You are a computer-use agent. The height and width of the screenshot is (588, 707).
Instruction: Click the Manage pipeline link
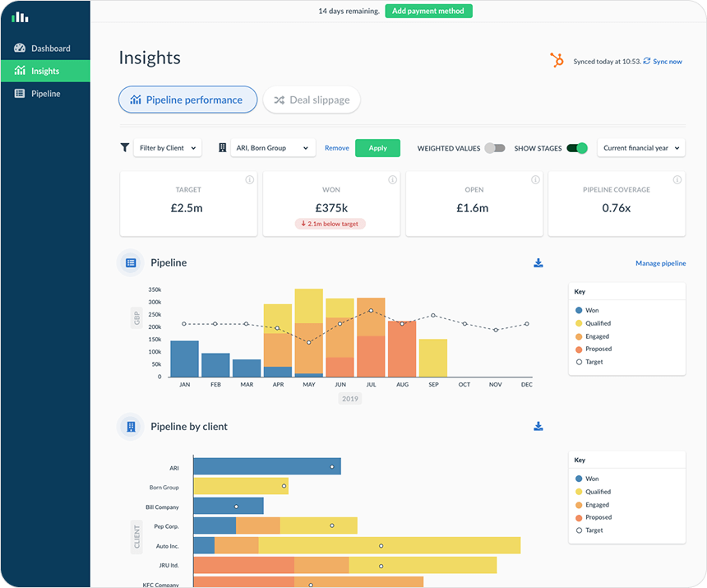click(660, 263)
